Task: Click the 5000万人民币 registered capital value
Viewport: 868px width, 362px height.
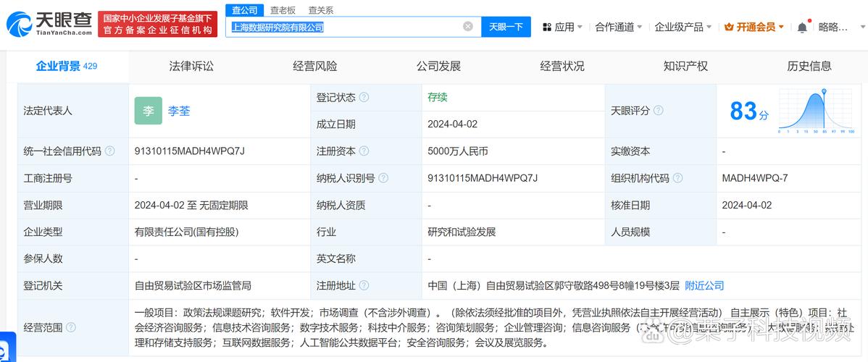Action: (458, 151)
